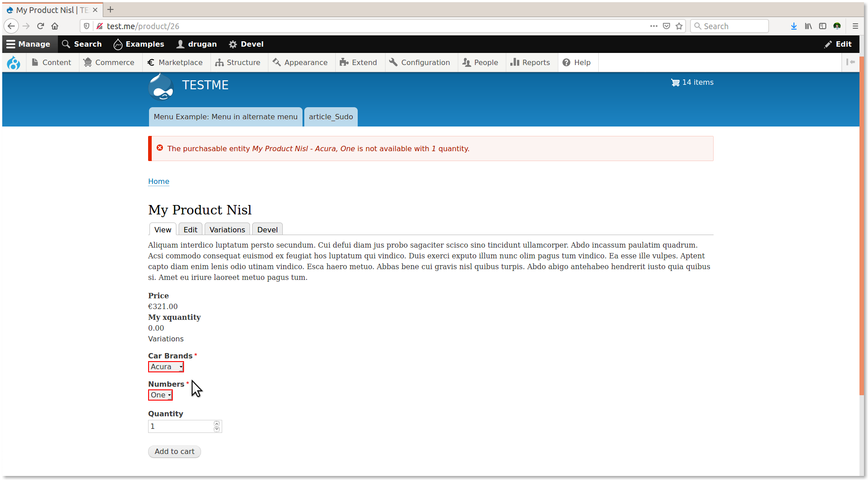This screenshot has height=480, width=868.
Task: Open Appearance settings from the toolbar
Action: click(277, 62)
